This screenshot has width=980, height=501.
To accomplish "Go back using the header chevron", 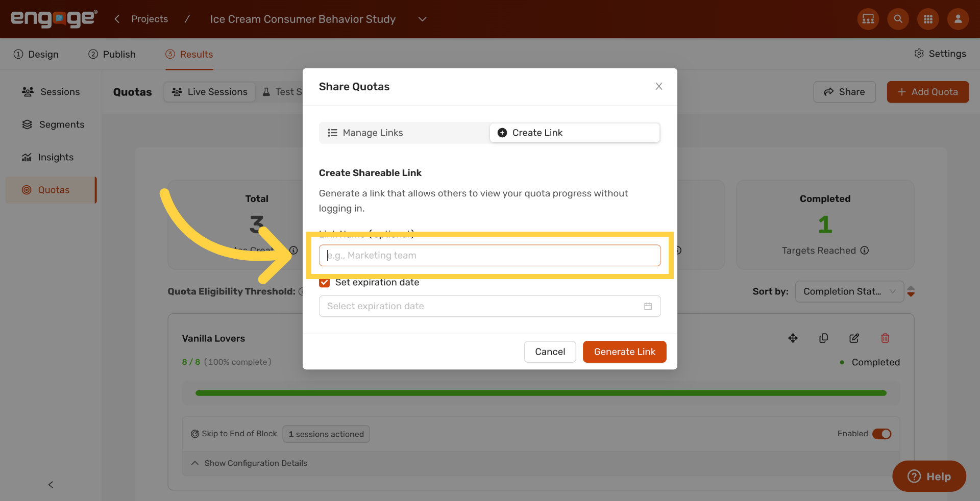I will (117, 19).
